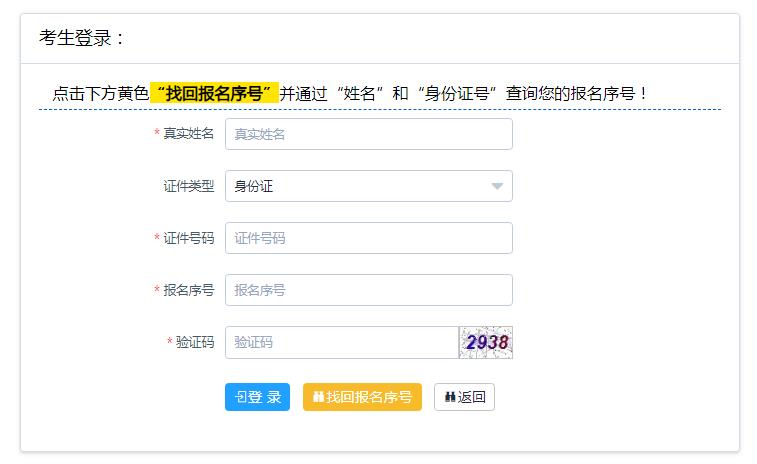757x464 pixels.
Task: Select the 报名序号 input field
Action: (369, 290)
